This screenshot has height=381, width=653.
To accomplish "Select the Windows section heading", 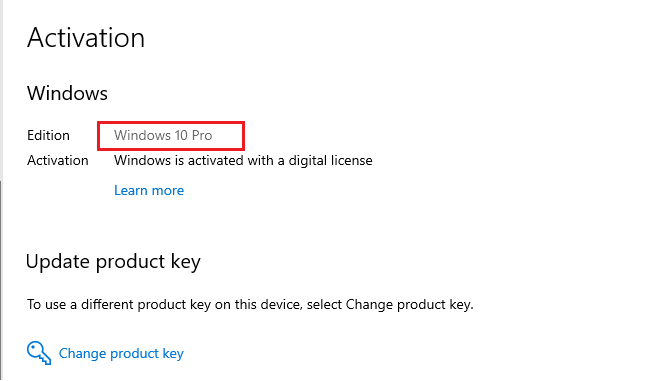I will click(67, 93).
